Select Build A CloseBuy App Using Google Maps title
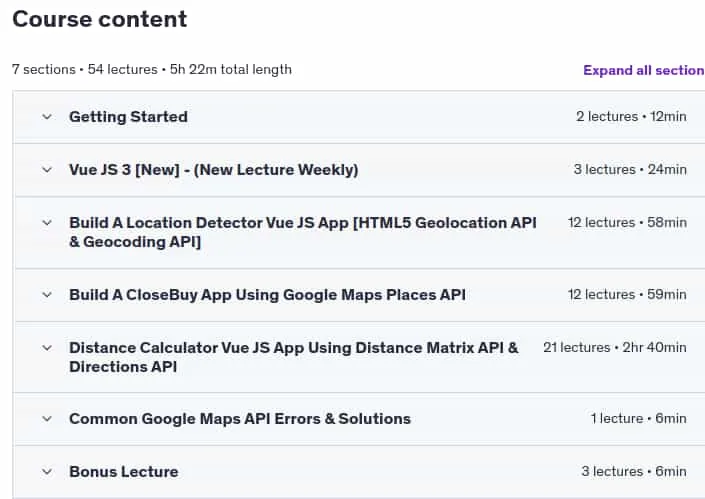 267,295
